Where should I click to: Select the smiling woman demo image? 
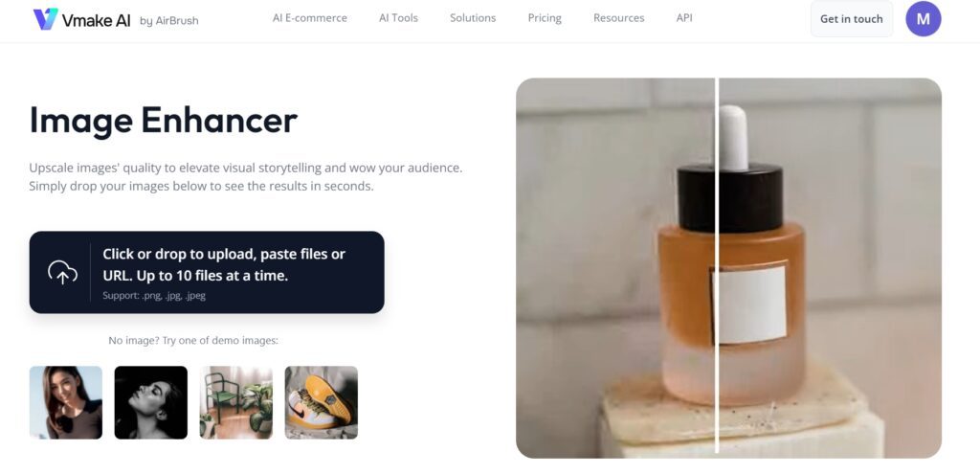coord(66,402)
